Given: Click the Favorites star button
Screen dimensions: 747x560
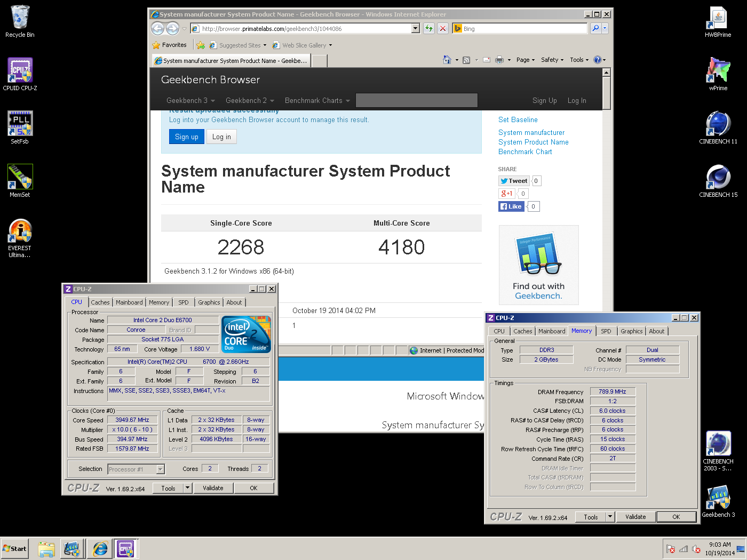Looking at the screenshot, I should (x=169, y=45).
